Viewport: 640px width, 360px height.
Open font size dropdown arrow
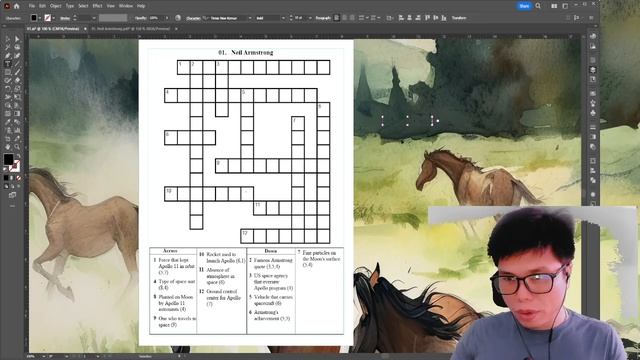(x=310, y=18)
